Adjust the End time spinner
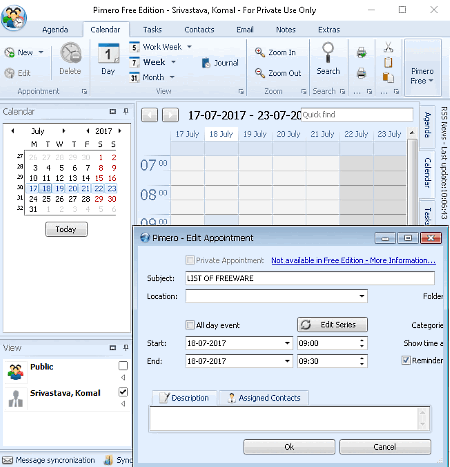The height and width of the screenshot is (467, 450). click(x=362, y=361)
